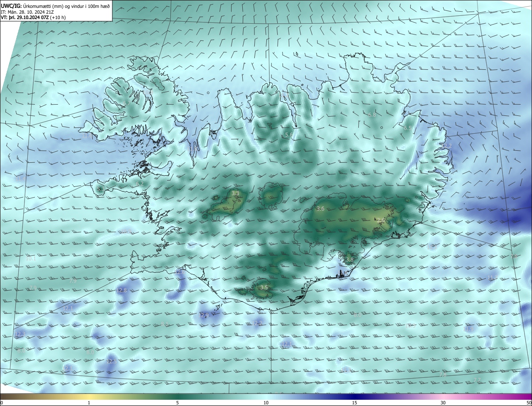Viewport: 532px width, 406px height.
Task: Click the 3.3 value on the map
Action: [235, 193]
